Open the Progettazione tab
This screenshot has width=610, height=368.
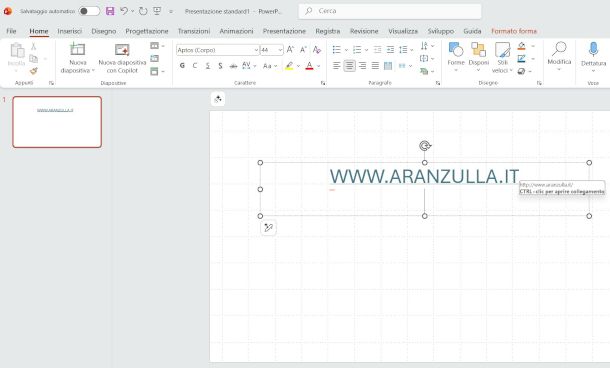(x=147, y=31)
